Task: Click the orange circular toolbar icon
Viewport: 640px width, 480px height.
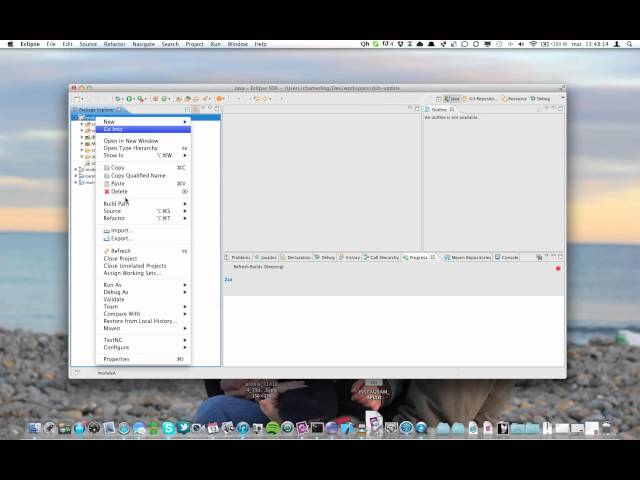Action: point(219,99)
